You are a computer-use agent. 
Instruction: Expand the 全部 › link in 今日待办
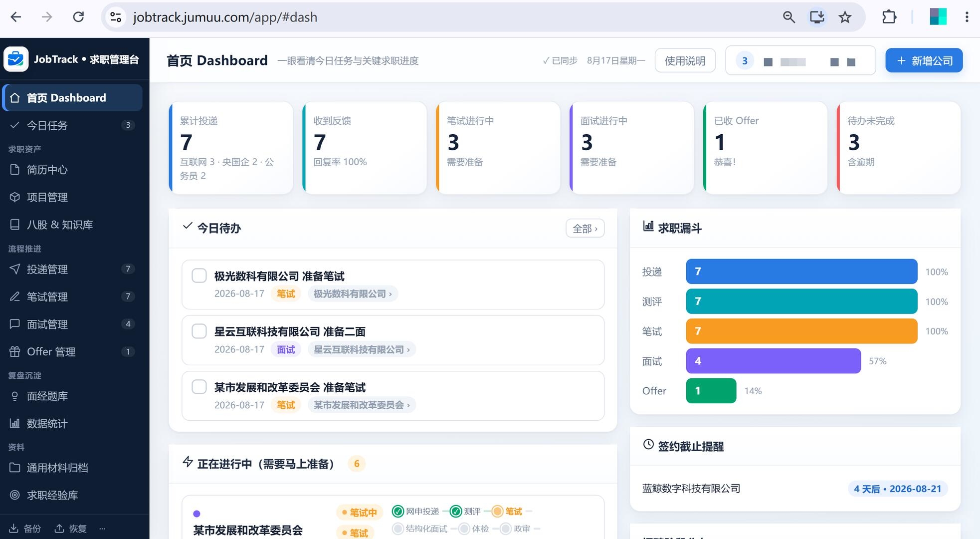pyautogui.click(x=585, y=229)
